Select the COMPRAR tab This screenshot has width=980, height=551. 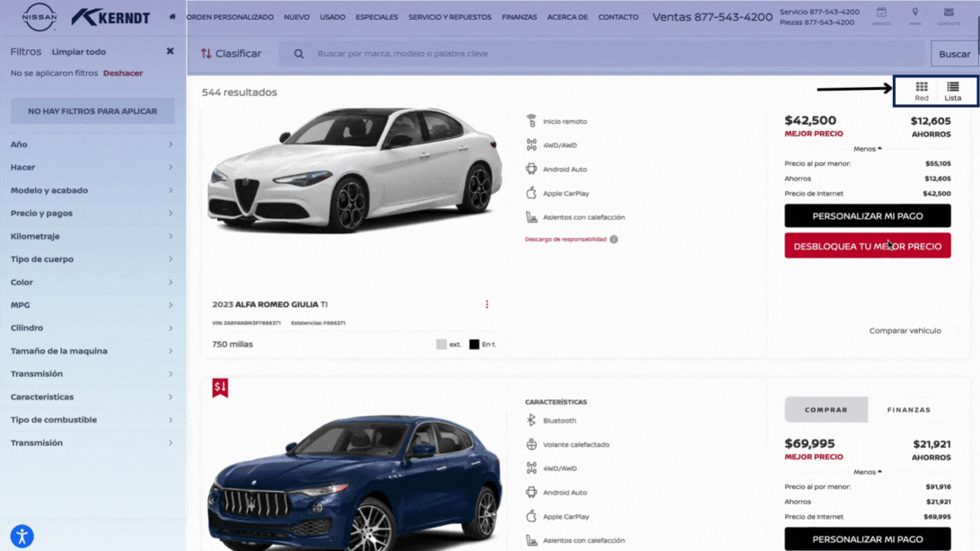(x=827, y=410)
